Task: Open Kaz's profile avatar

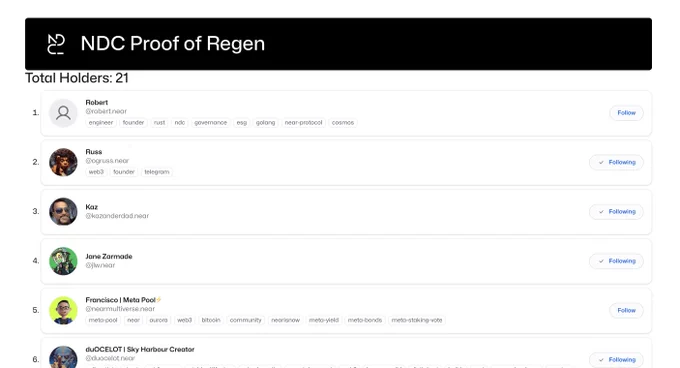Action: [x=63, y=212]
